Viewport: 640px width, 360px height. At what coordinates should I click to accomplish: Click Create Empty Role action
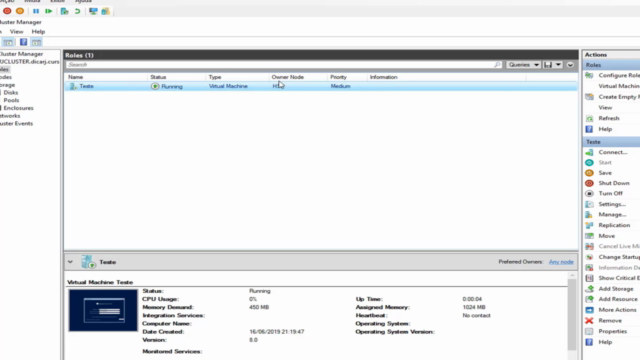tap(618, 97)
